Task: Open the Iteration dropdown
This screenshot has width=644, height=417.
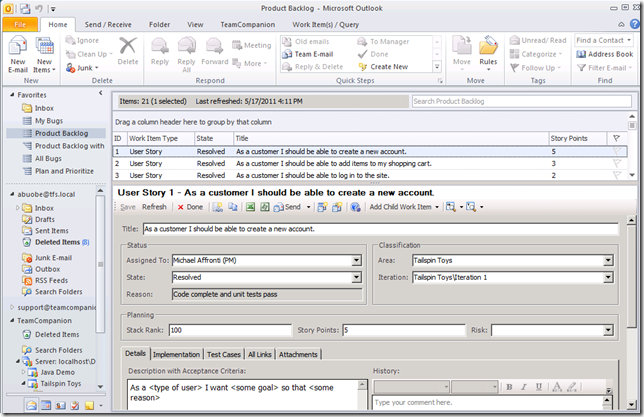Action: tap(607, 277)
